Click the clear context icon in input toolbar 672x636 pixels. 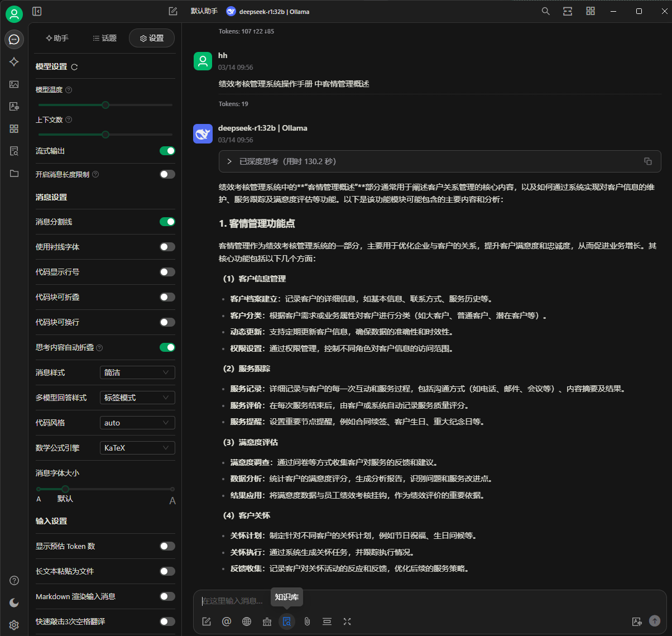[x=327, y=621]
